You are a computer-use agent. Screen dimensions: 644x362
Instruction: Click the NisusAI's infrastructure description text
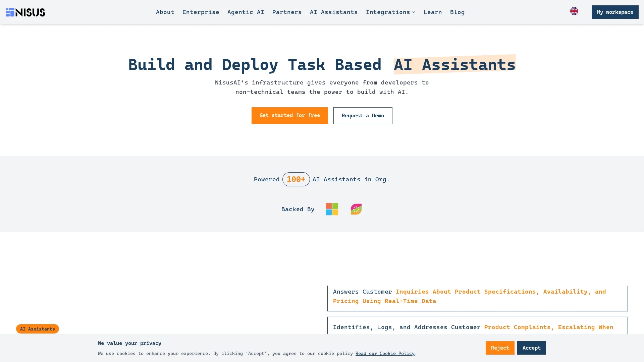point(322,87)
